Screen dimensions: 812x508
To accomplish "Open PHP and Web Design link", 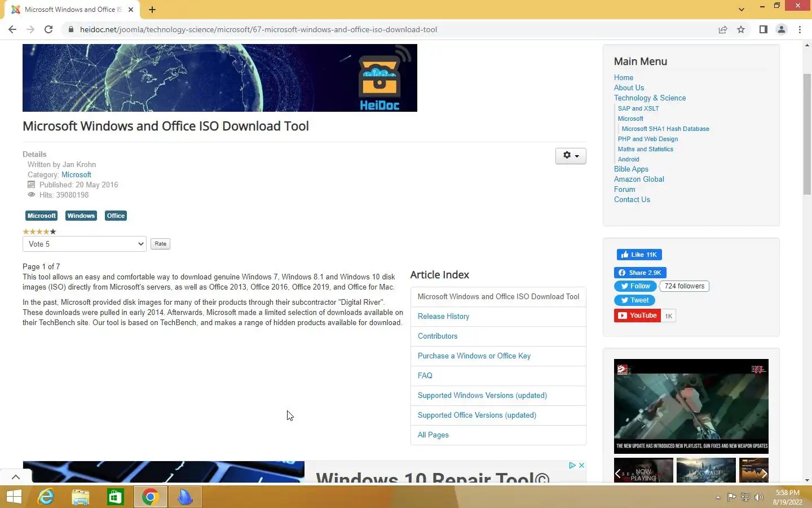I will [x=648, y=139].
